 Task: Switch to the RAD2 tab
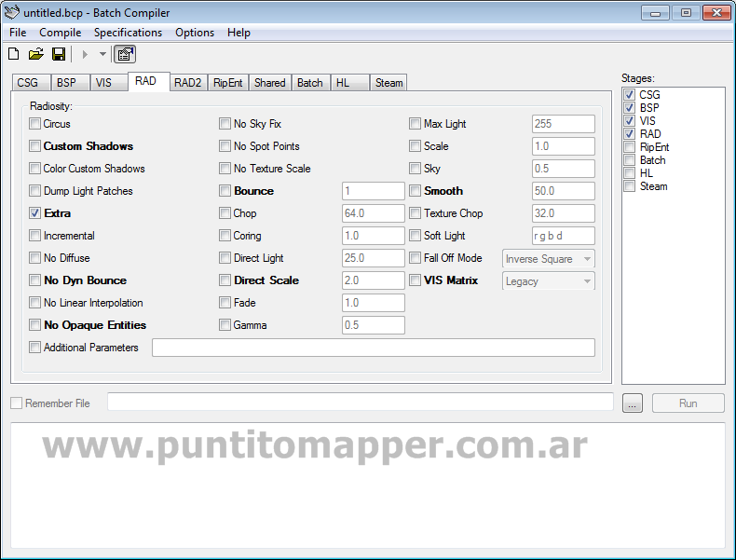pyautogui.click(x=188, y=83)
